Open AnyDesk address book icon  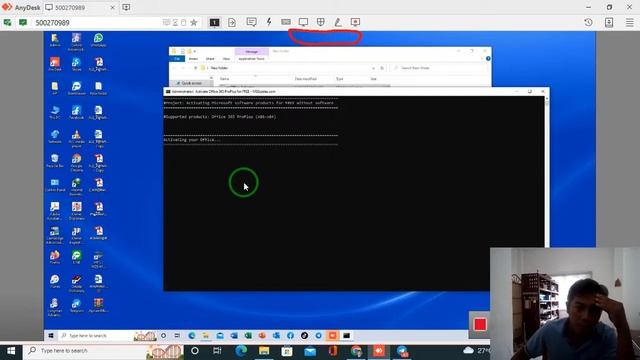click(609, 22)
